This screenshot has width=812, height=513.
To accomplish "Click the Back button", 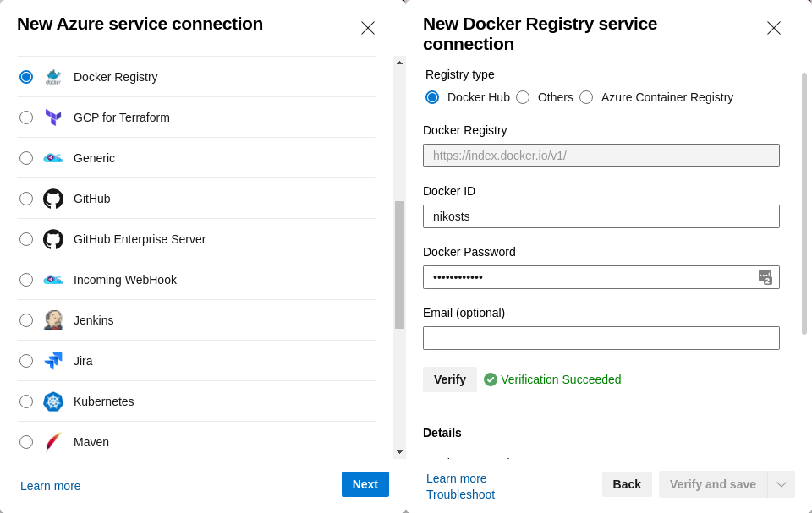I will click(627, 484).
